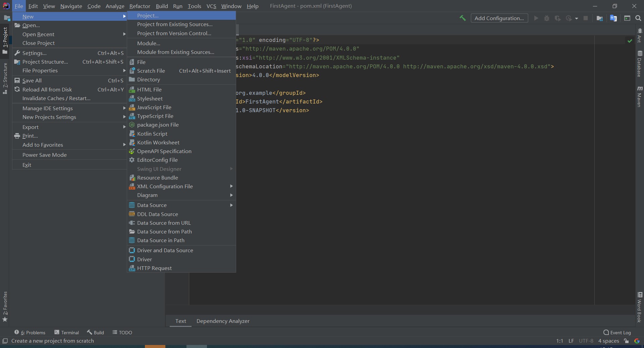Open the Terminal tool window
Screen dimensions: 644x348
click(x=66, y=333)
